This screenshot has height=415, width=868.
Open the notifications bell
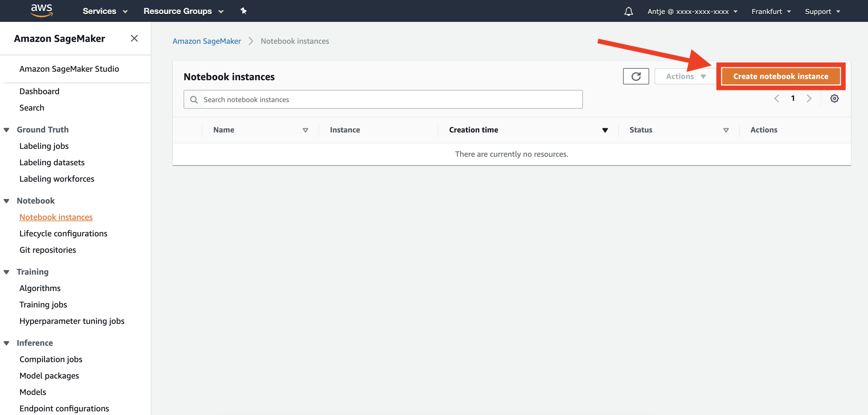pos(628,12)
